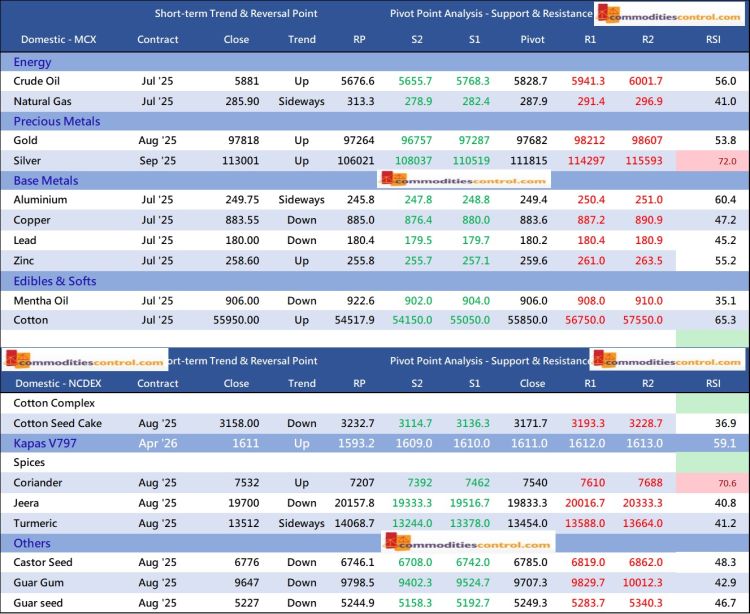750x614 pixels.
Task: Click the commoditiescontrol logo left of NCDEX header
Action: tap(84, 362)
